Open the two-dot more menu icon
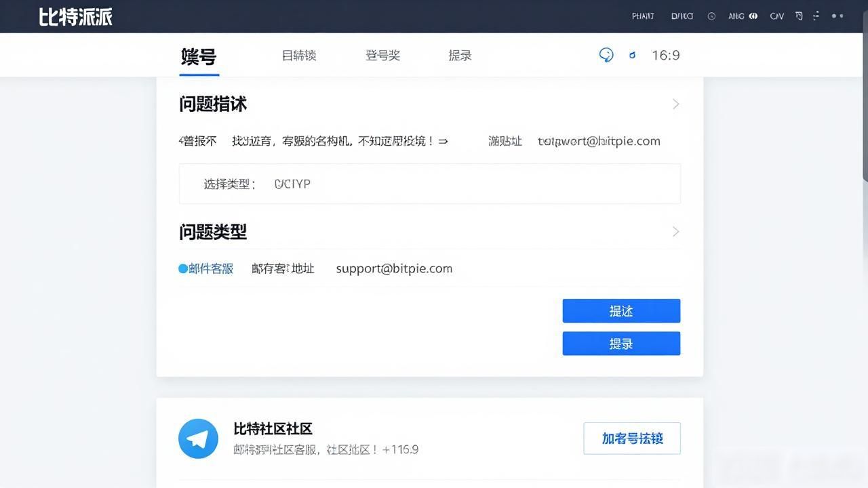 coord(837,16)
